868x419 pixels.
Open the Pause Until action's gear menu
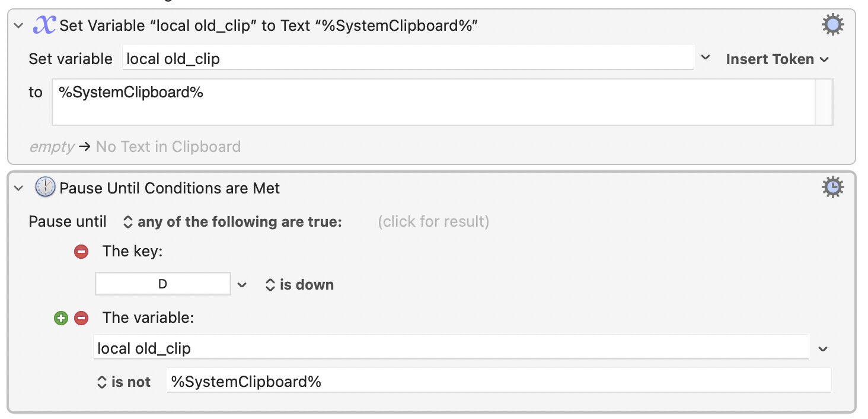[832, 187]
